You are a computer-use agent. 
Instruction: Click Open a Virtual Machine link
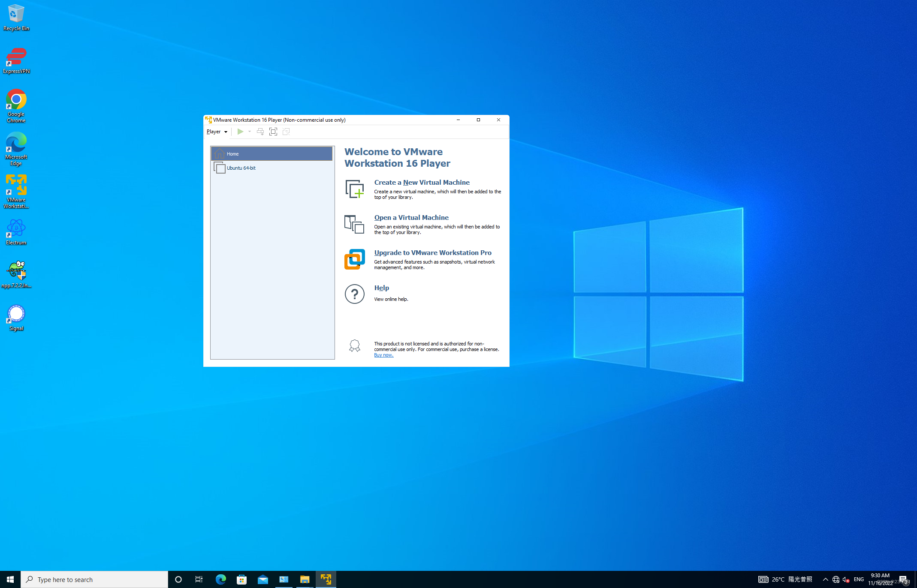pyautogui.click(x=411, y=218)
